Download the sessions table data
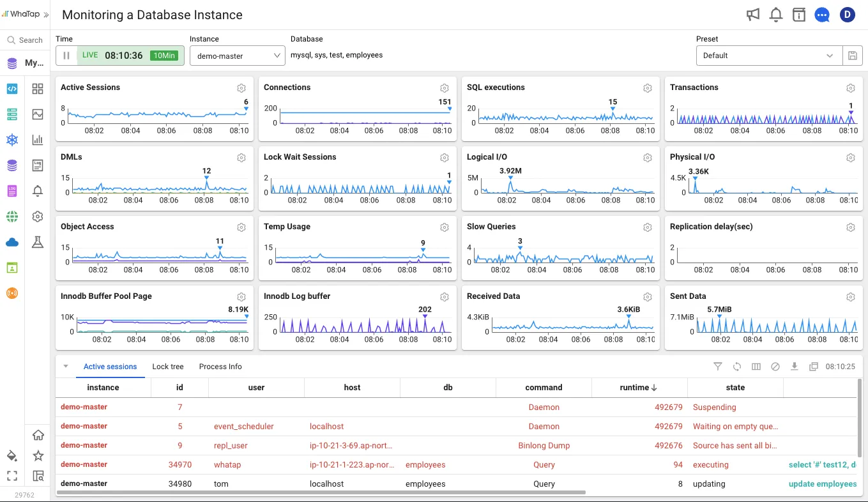The width and height of the screenshot is (868, 502). coord(795,367)
